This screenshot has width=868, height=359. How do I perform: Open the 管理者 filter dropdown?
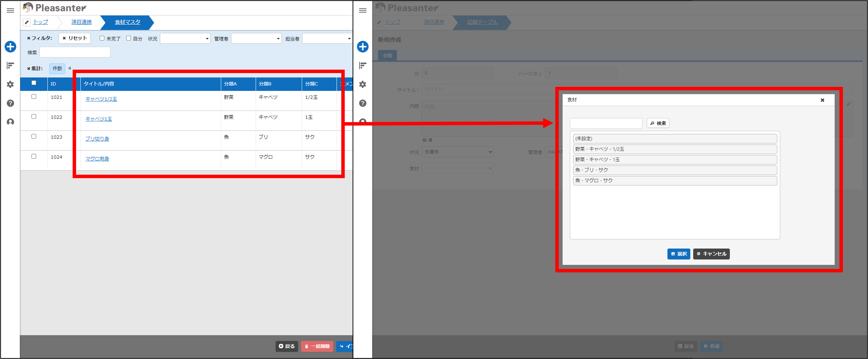(256, 38)
